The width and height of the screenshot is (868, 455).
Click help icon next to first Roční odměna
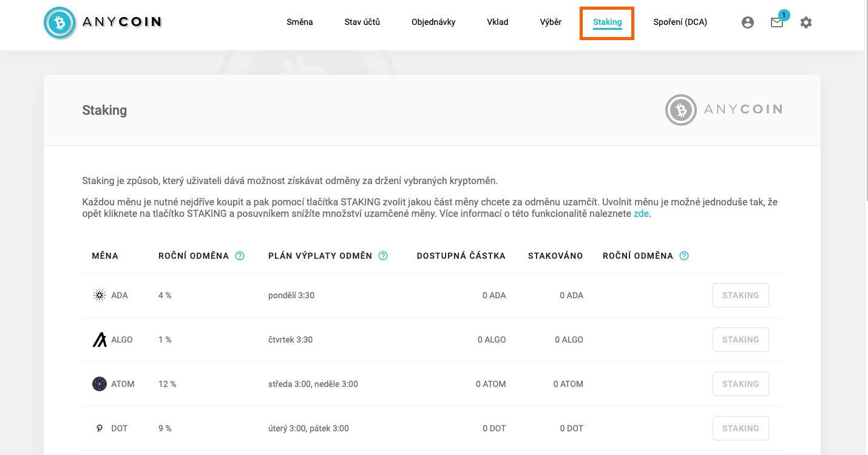coord(240,256)
